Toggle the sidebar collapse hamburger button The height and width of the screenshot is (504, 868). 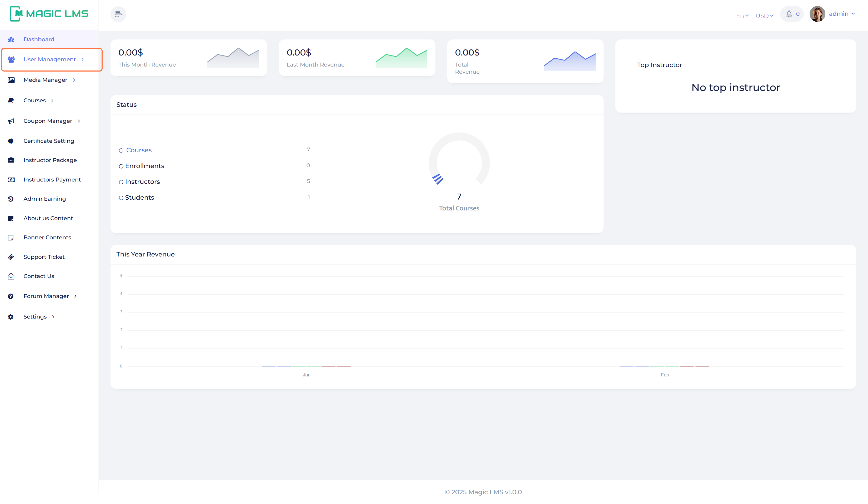point(118,14)
